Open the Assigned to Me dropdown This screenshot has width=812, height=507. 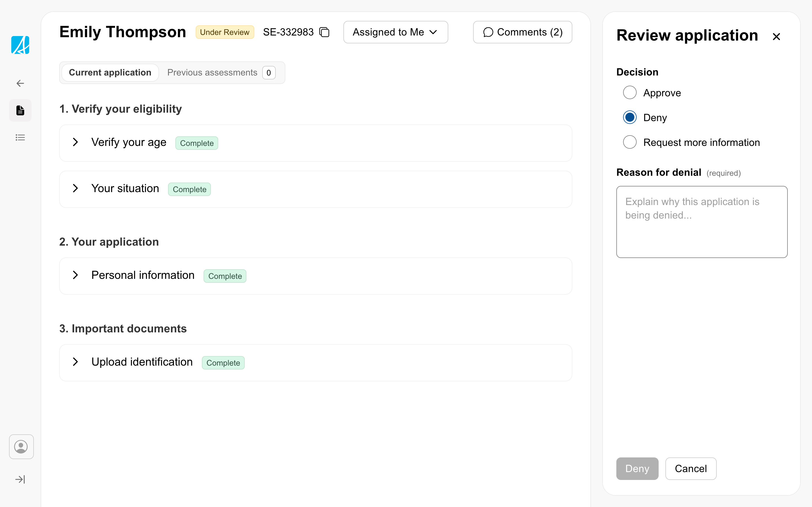395,32
